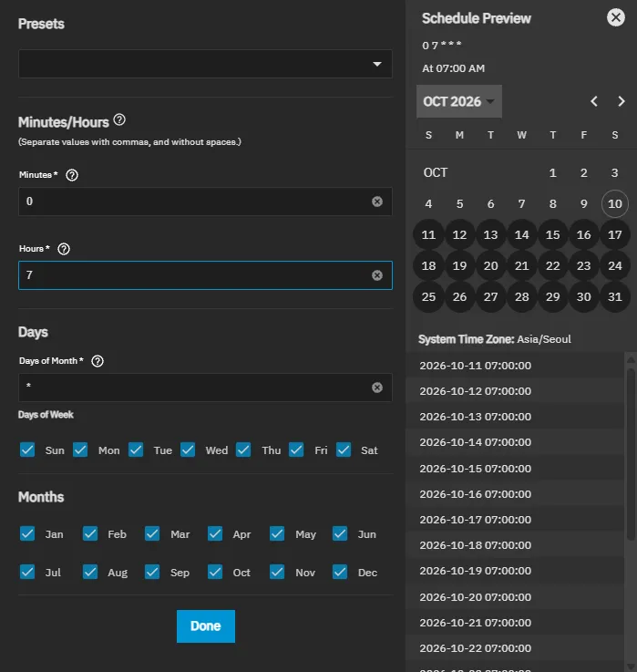Image resolution: width=637 pixels, height=672 pixels.
Task: Click the 2026-10-14 07:00:00 entry
Action: 515,442
